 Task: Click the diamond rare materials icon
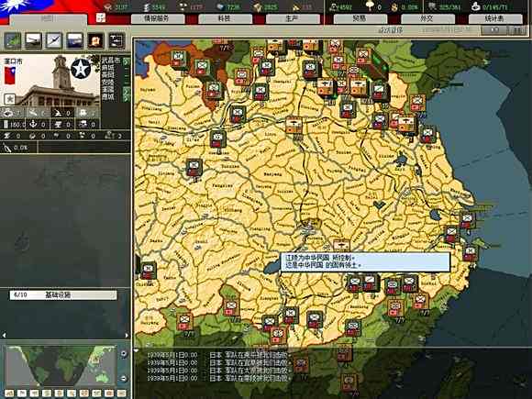coord(220,6)
